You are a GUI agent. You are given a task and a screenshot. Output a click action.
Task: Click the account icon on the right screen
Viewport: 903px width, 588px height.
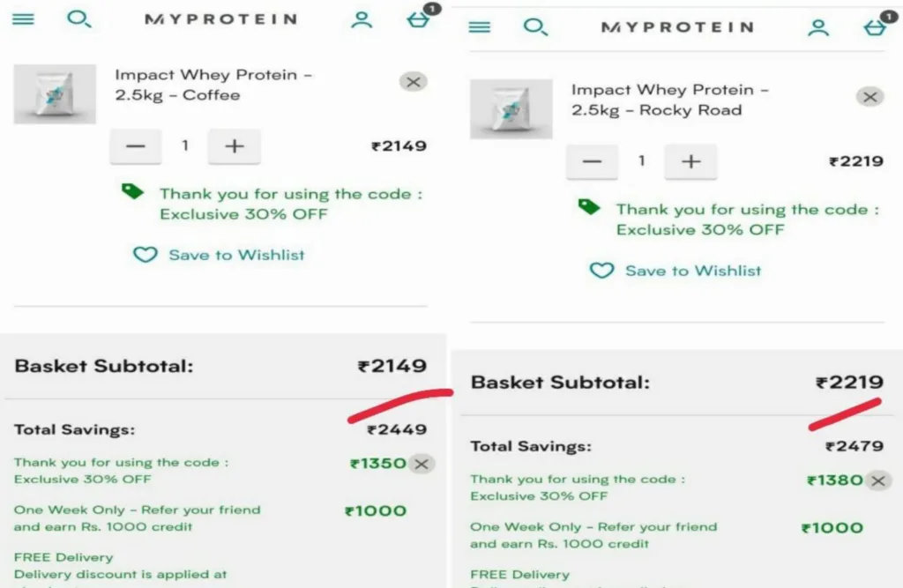point(818,27)
